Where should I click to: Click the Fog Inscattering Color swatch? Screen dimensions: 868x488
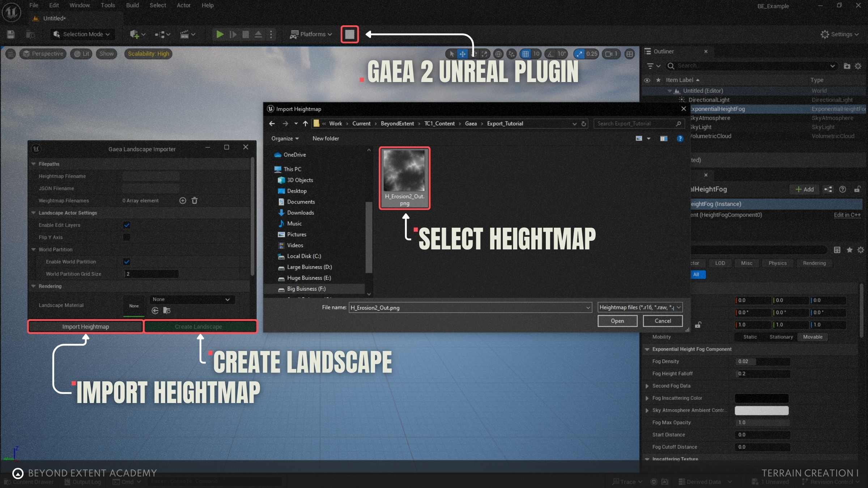[x=761, y=398]
